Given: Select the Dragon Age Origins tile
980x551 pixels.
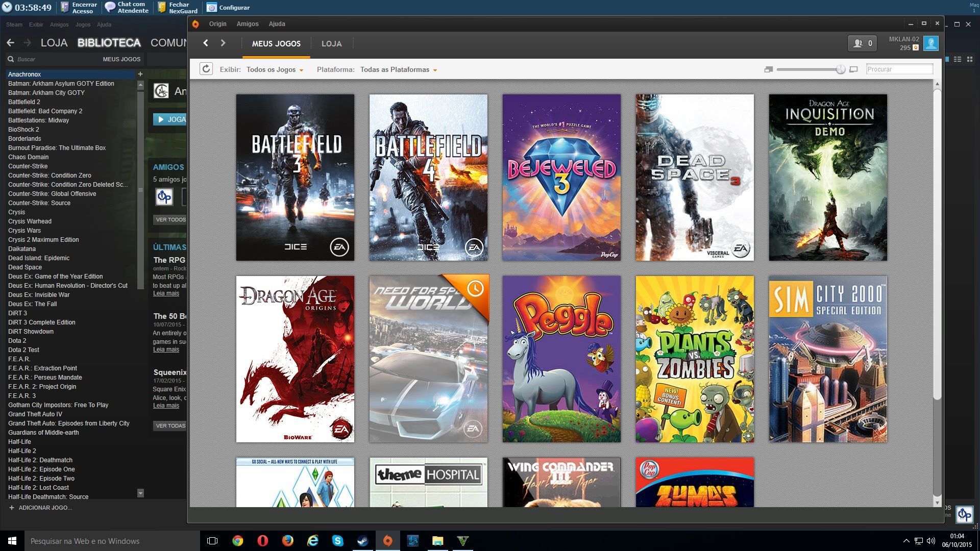Looking at the screenshot, I should click(295, 359).
